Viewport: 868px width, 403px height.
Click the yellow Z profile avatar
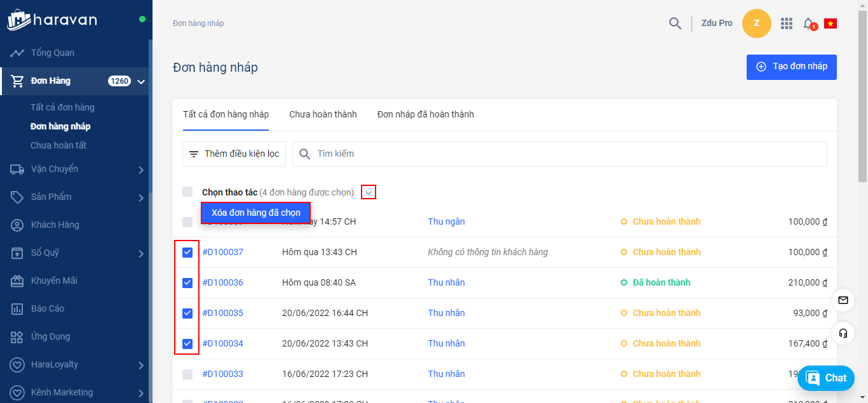click(x=756, y=23)
